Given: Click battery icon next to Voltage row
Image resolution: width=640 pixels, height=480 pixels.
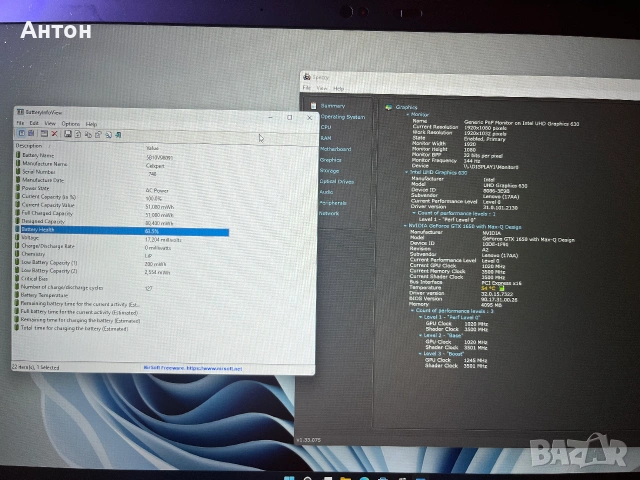Looking at the screenshot, I should point(18,237).
